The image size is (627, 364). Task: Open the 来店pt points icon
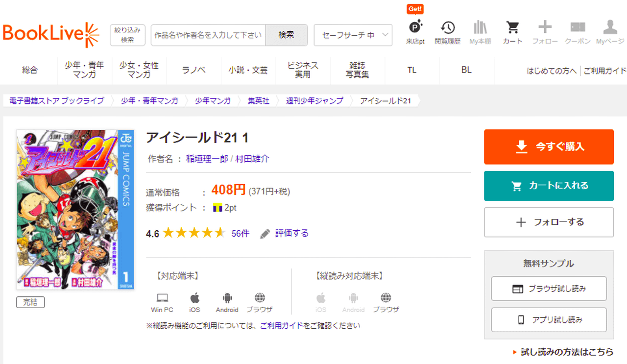[x=415, y=32]
